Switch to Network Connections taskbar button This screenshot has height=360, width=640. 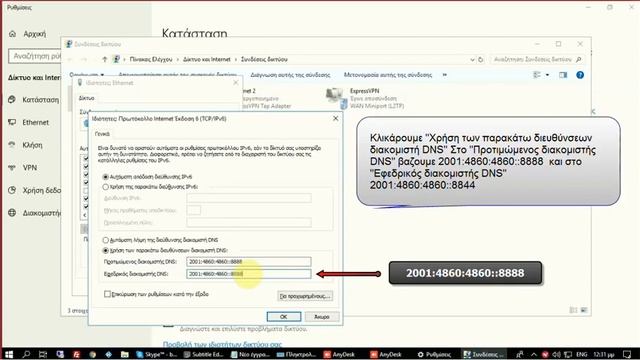(484, 354)
